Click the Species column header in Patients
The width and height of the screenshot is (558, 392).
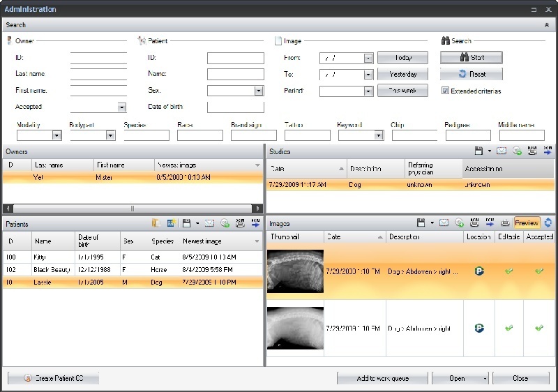click(x=163, y=241)
